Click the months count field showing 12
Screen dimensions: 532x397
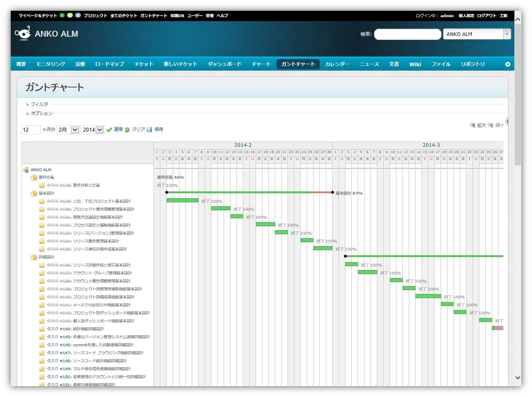(31, 130)
